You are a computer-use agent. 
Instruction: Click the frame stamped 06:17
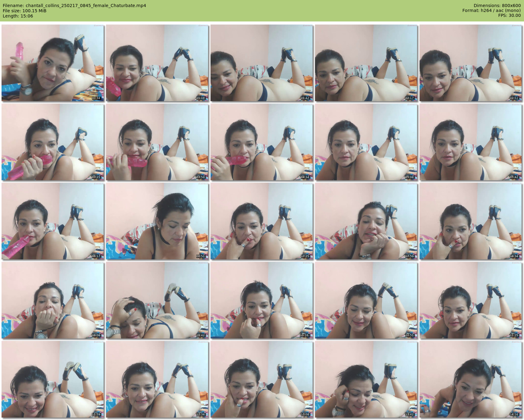pos(53,221)
